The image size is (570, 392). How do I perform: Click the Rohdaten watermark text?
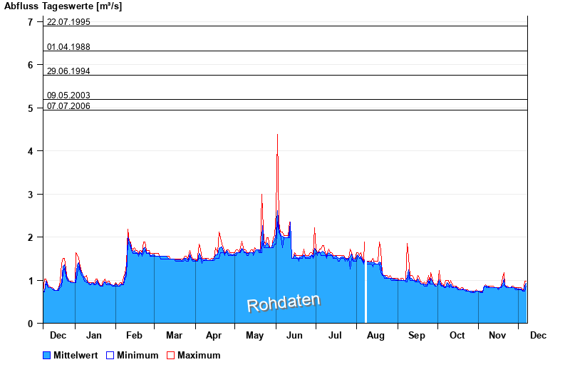coord(284,303)
